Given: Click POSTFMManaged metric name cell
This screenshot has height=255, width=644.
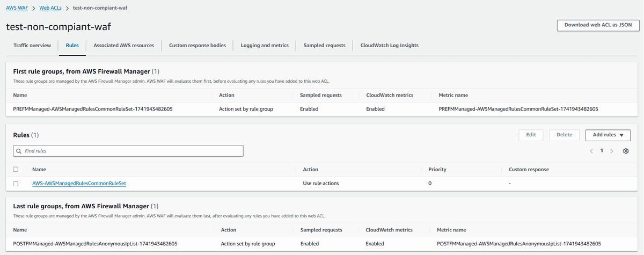Looking at the screenshot, I should point(519,244).
